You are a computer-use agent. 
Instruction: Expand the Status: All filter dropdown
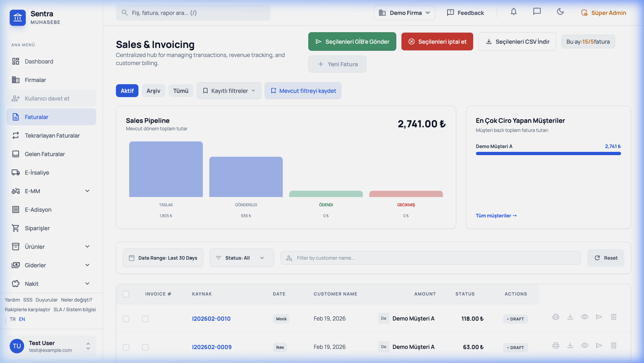[242, 258]
